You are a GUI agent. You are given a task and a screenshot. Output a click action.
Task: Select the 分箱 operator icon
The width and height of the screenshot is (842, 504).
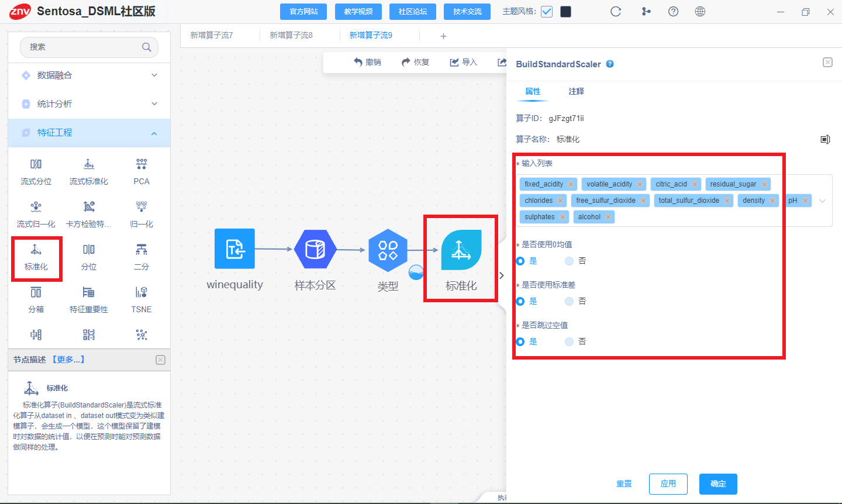[36, 292]
